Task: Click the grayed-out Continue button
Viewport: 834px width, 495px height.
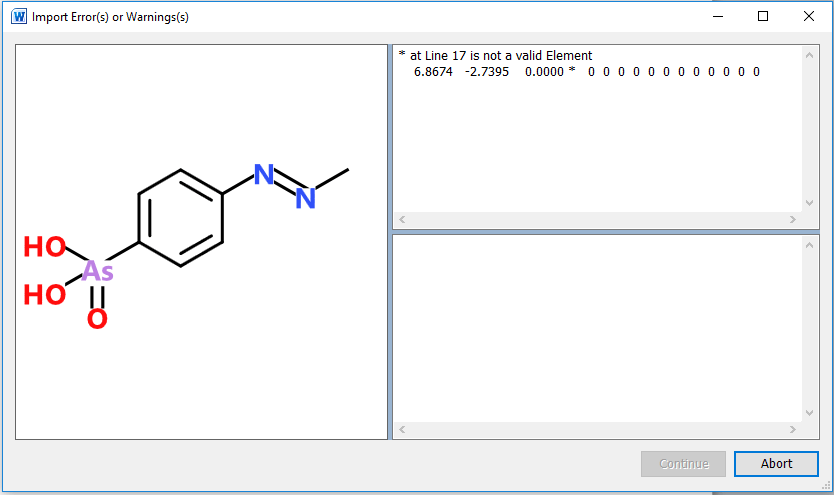Action: 683,464
